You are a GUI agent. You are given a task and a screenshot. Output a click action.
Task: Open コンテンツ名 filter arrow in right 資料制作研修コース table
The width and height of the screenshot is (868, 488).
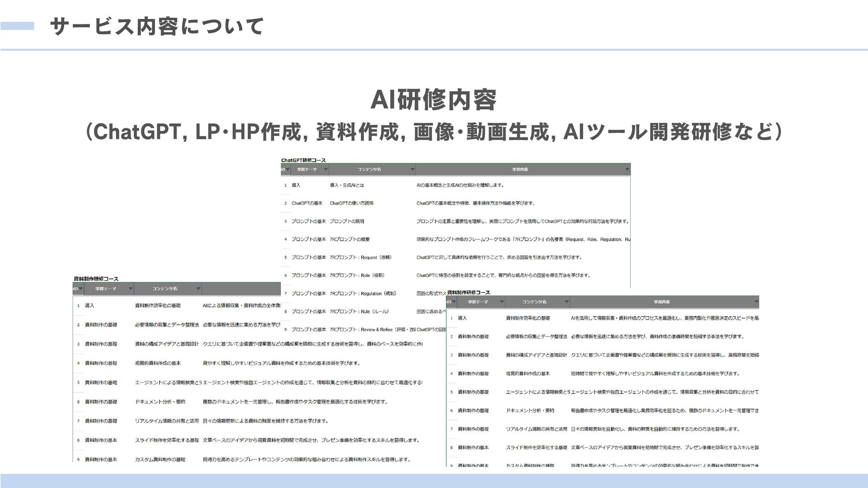click(x=566, y=302)
